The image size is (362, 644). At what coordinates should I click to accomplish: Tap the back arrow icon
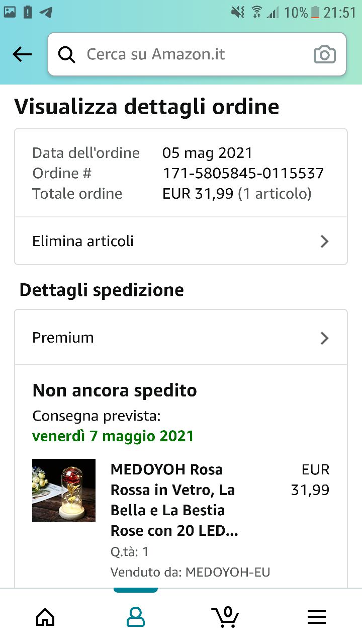[x=22, y=54]
